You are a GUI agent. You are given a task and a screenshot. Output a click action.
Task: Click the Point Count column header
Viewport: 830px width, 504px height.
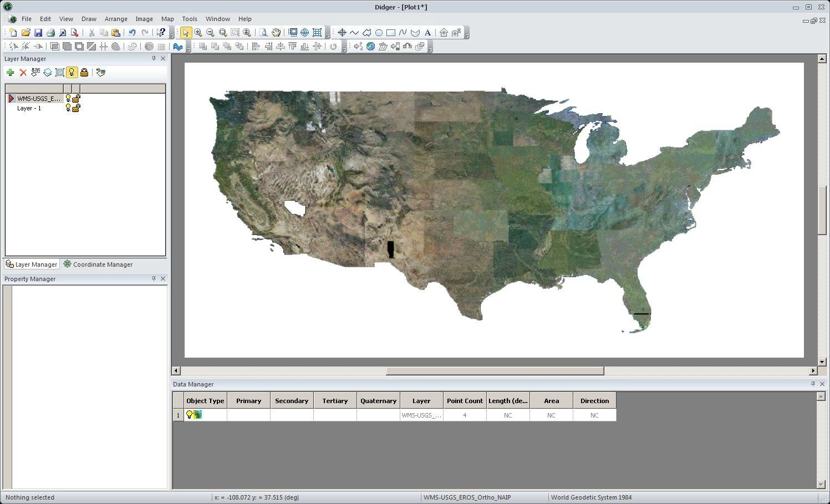pos(465,401)
